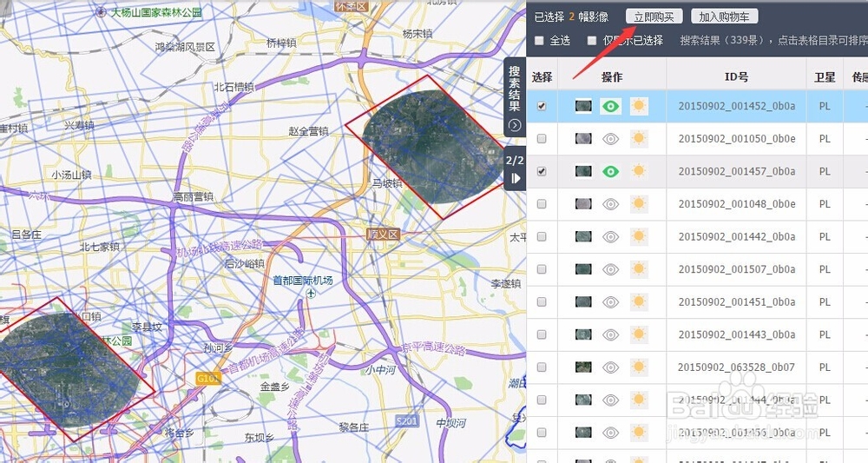868x463 pixels.
Task: Click sun icon for 20150902_001507_0b0a
Action: coord(639,268)
